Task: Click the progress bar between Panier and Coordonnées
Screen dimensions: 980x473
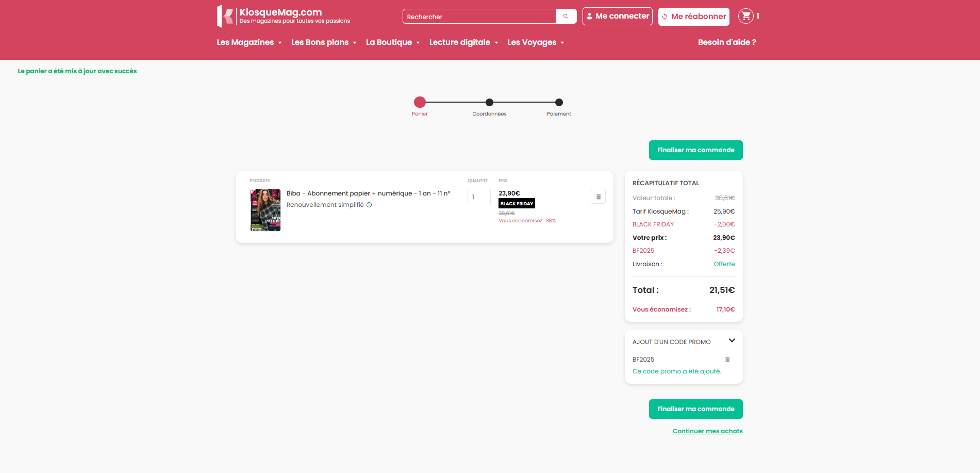Action: [454, 102]
